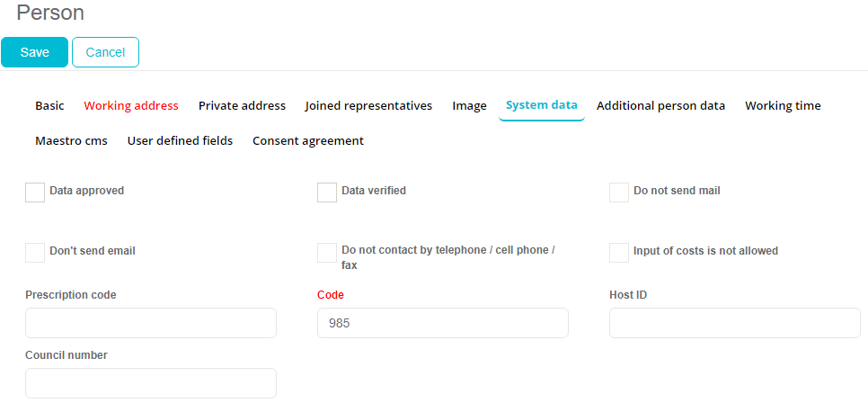This screenshot has width=868, height=412.
Task: Tick the Do not send mail checkbox
Action: (619, 193)
